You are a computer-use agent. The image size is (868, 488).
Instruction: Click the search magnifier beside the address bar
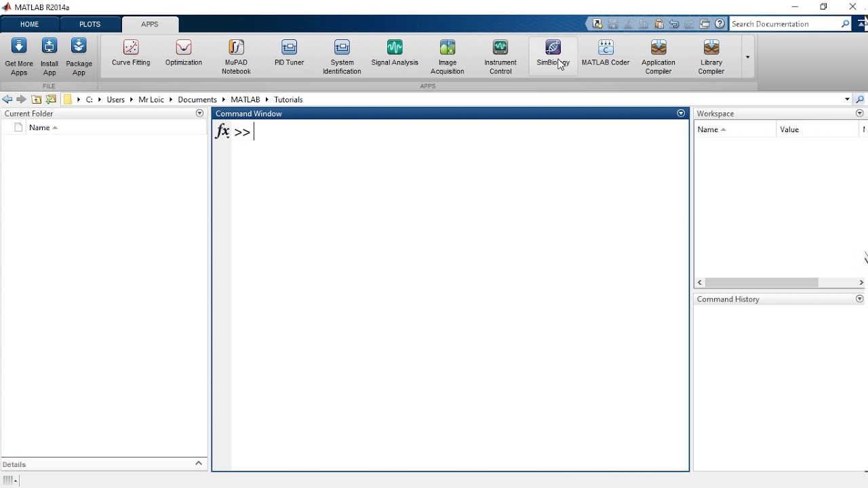click(x=860, y=100)
